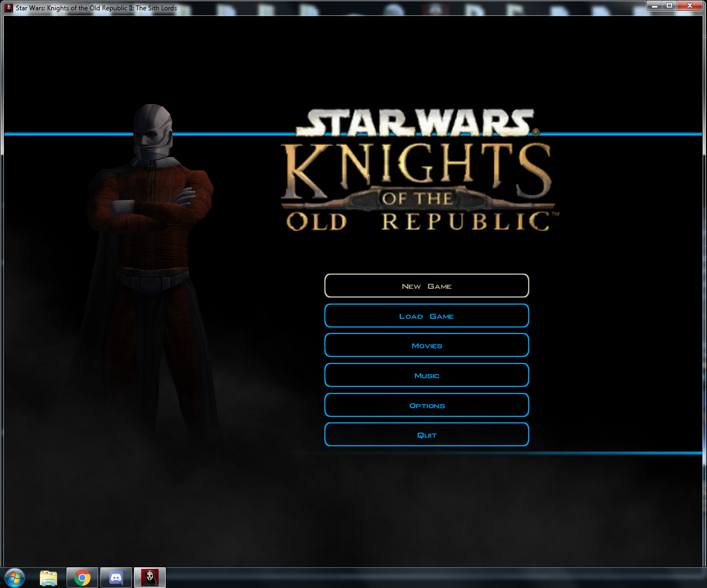Close the game window with X
This screenshot has height=588, width=707.
690,5
